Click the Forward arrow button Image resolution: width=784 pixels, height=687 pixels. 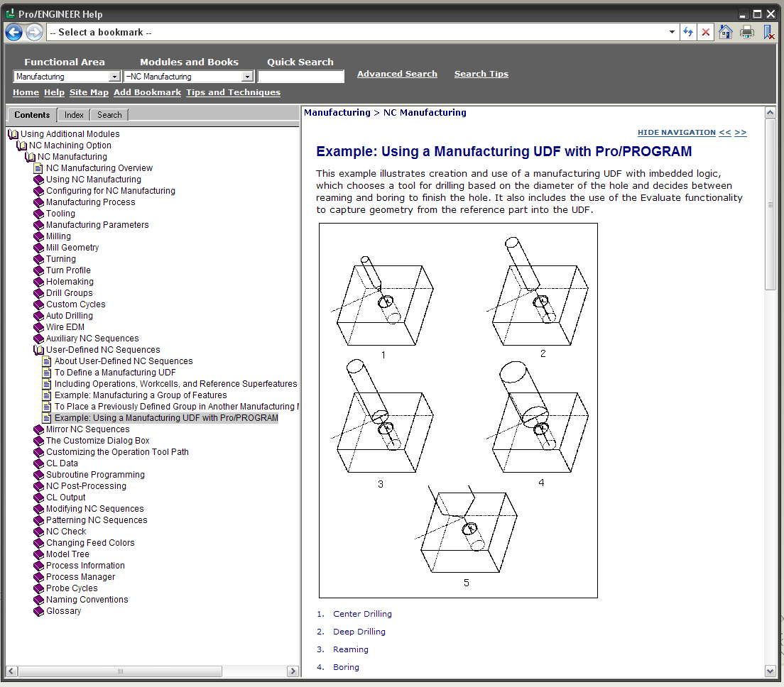point(35,33)
